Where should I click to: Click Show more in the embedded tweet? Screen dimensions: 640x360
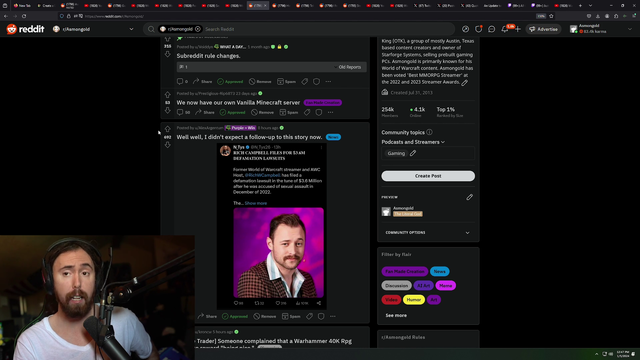click(x=256, y=203)
